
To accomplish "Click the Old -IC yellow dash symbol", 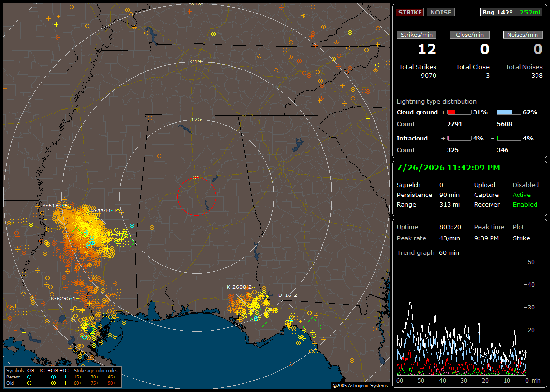I will [42, 383].
